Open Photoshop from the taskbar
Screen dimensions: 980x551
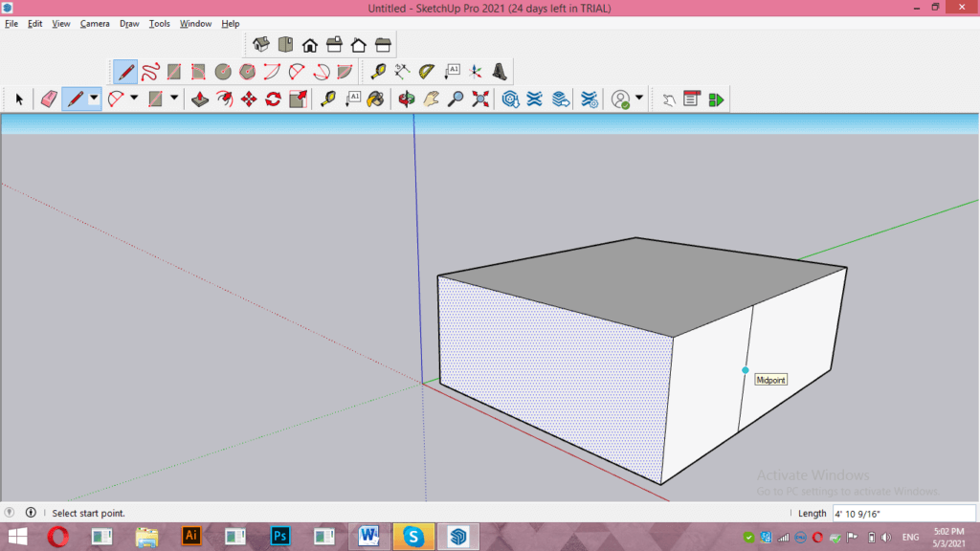(279, 537)
